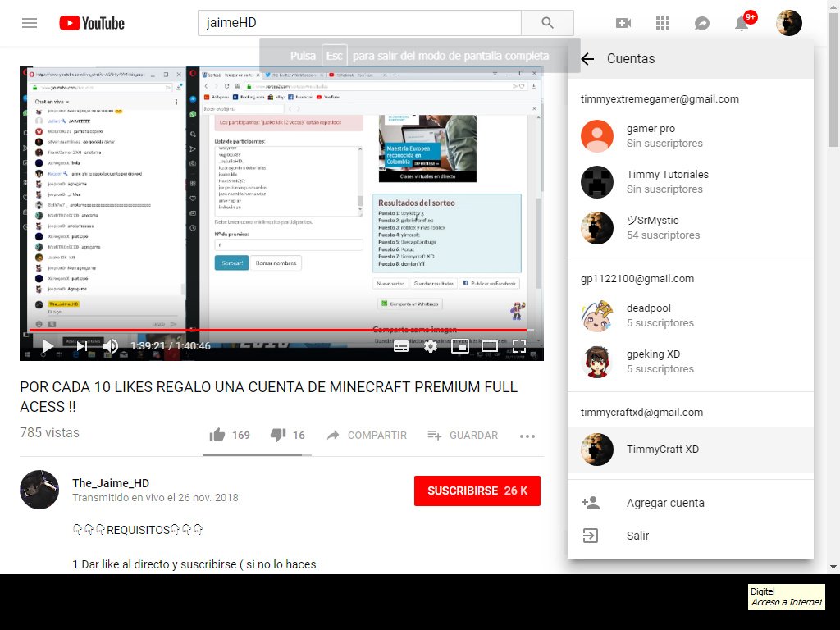Switch to deadpool account
Screen dimensions: 840x630
pyautogui.click(x=691, y=316)
